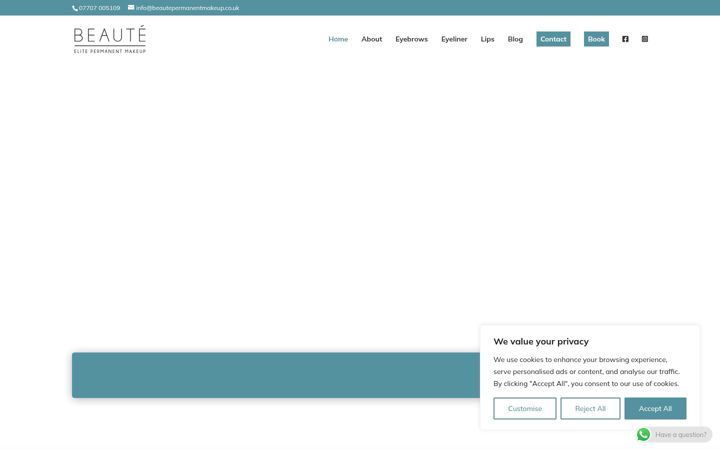Click the WhatsApp chat icon
Viewport: 720px width, 450px height.
click(643, 434)
